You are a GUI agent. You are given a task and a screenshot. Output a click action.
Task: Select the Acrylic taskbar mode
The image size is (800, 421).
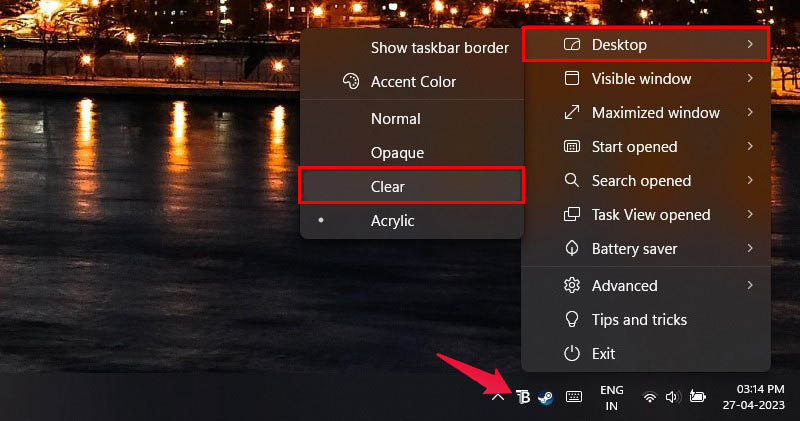(412, 220)
